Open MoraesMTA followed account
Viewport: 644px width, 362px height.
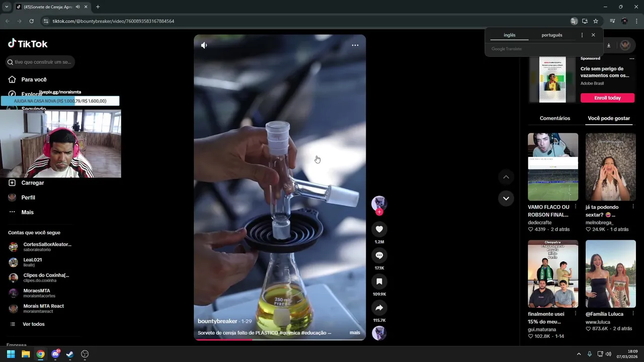(x=37, y=293)
